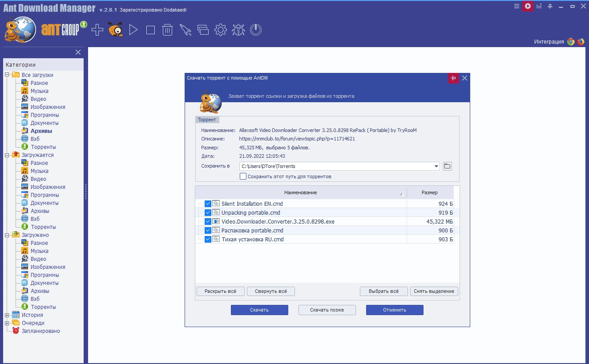Viewport: 589px width, 364px height.
Task: Stop downloads with the square toolbar icon
Action: [150, 30]
